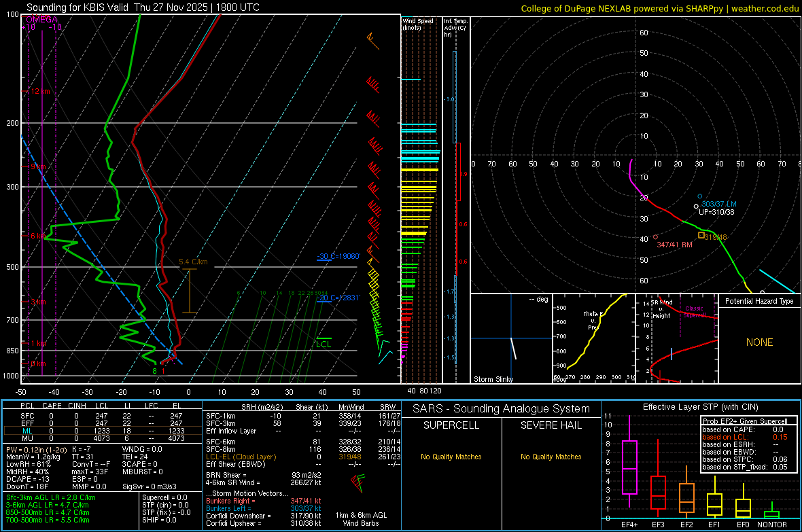Click the SARS Sounding Analogue System title
This screenshot has width=802, height=532.
tap(502, 408)
